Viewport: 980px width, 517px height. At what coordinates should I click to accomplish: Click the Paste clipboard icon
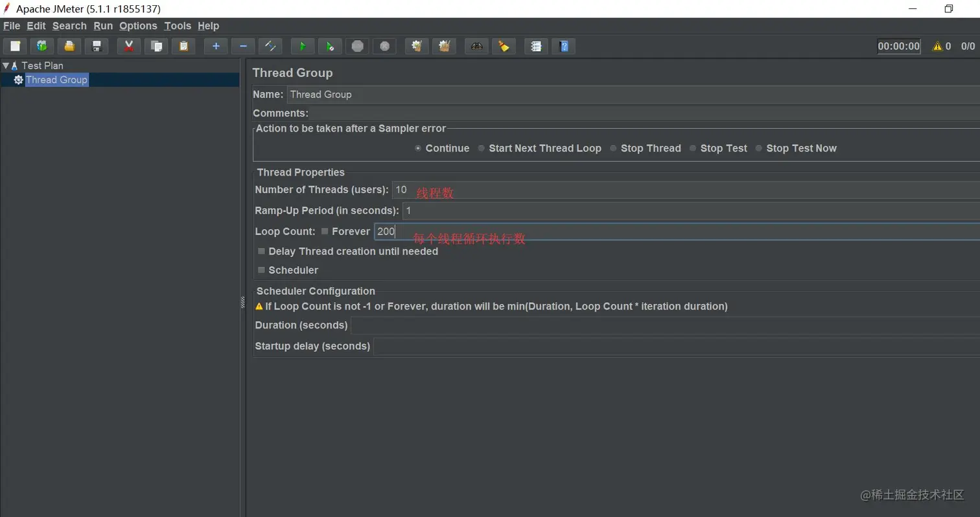[x=183, y=46]
